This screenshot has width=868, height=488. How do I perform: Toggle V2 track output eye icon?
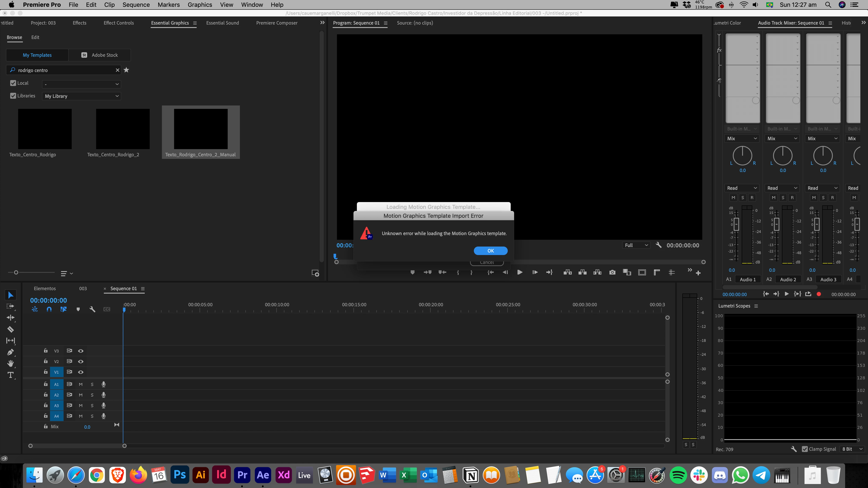81,361
